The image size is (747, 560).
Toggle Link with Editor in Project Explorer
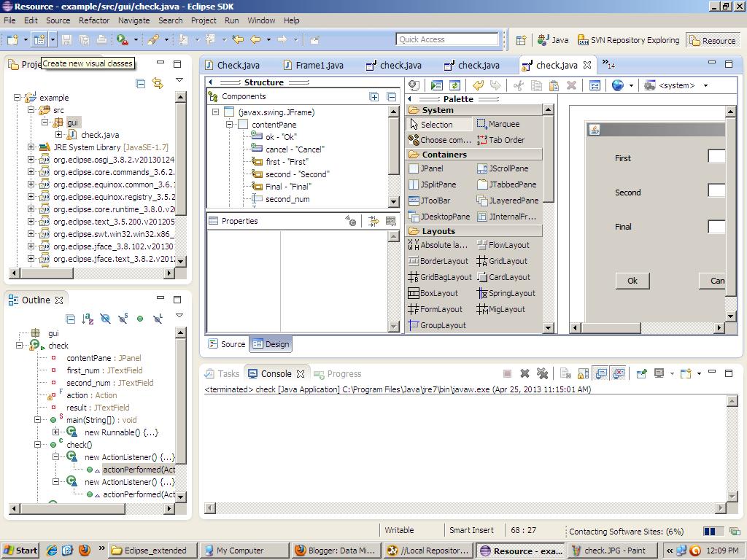coord(158,84)
